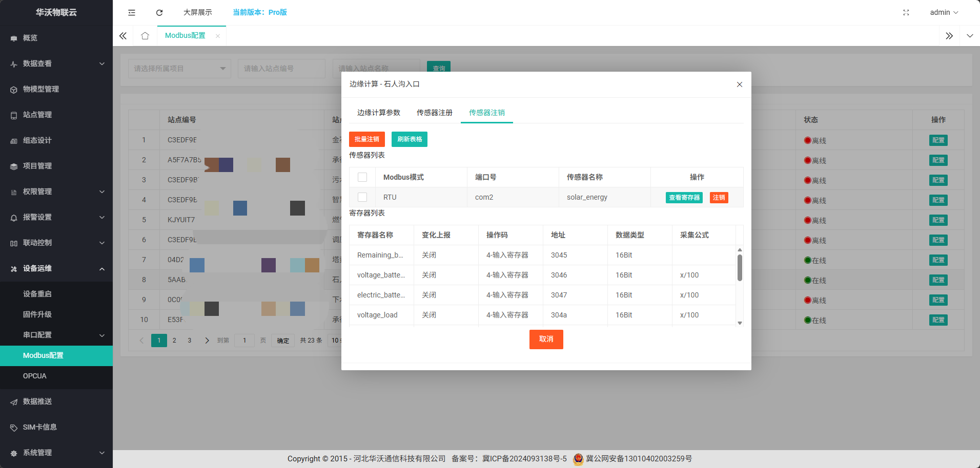Viewport: 980px width, 468px height.
Task: Open 概览 overview in sidebar
Action: (x=30, y=38)
